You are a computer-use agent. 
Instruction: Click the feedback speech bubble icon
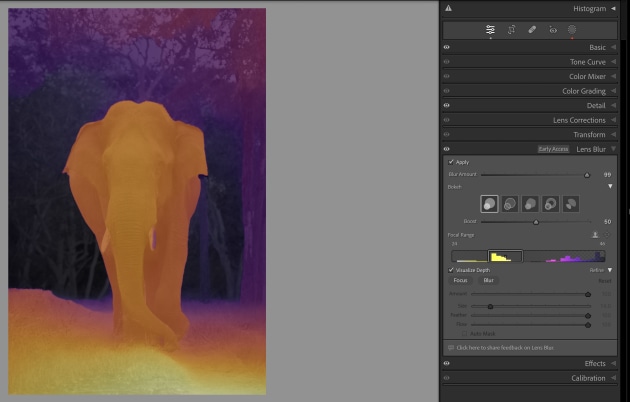click(451, 348)
